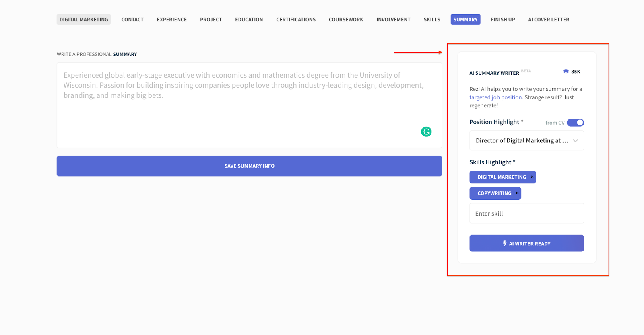Select the Education tab
Screen dimensions: 644x335
click(249, 19)
